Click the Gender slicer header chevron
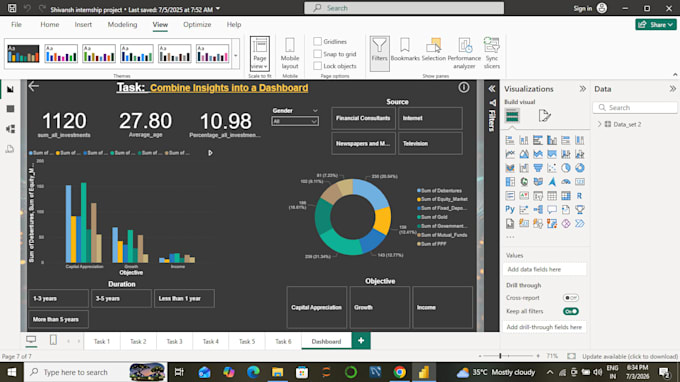This screenshot has height=382, width=680. (315, 111)
